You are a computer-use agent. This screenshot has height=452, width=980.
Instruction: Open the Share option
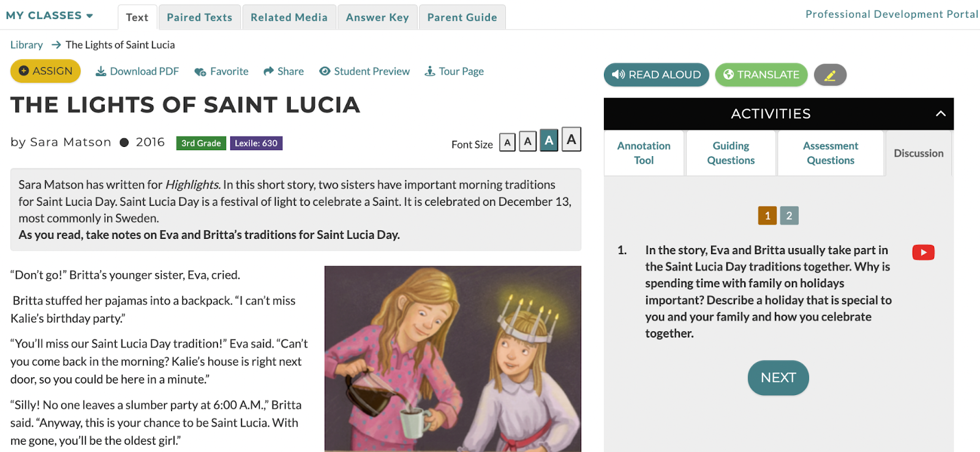pos(284,72)
